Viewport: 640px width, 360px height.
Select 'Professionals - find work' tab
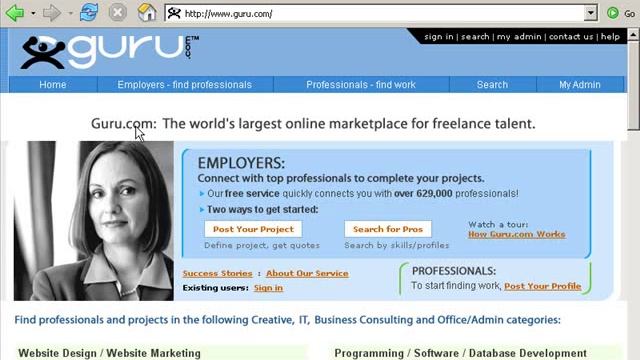pyautogui.click(x=361, y=84)
